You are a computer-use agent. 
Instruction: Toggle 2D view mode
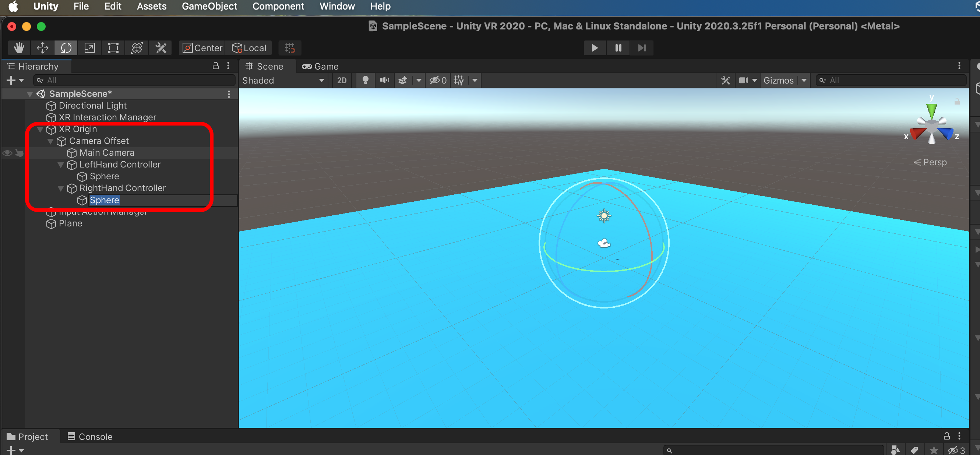pyautogui.click(x=342, y=80)
